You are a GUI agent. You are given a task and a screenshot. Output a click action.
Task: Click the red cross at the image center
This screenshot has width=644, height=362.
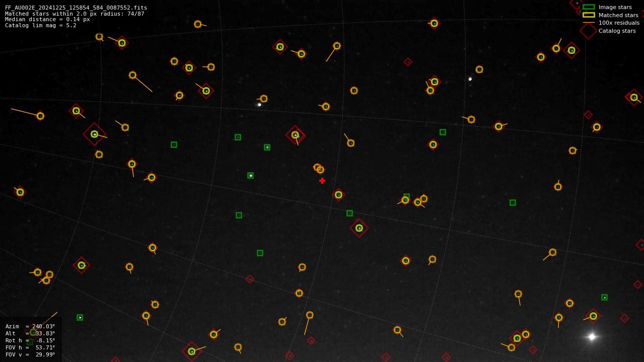[x=322, y=181]
